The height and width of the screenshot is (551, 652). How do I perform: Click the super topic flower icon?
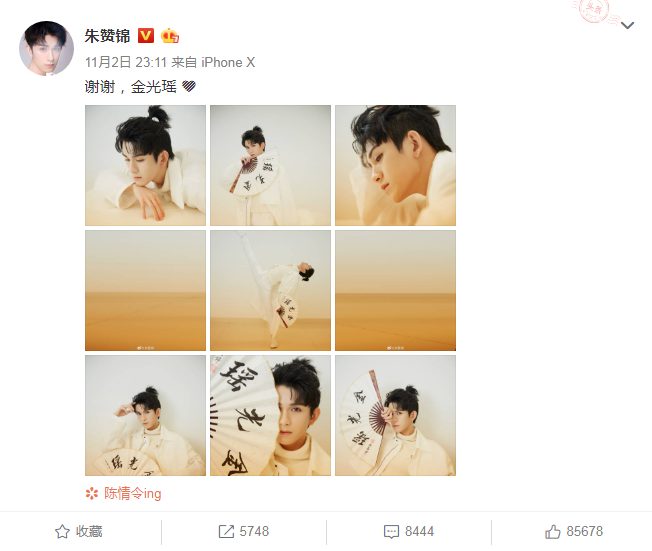tap(91, 494)
